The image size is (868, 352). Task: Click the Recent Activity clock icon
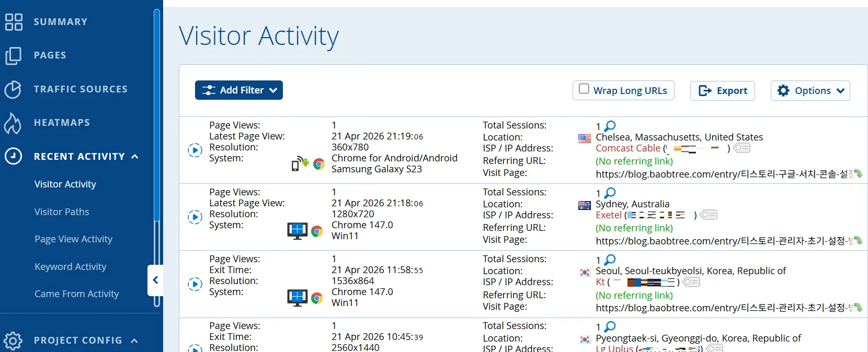[x=13, y=156]
